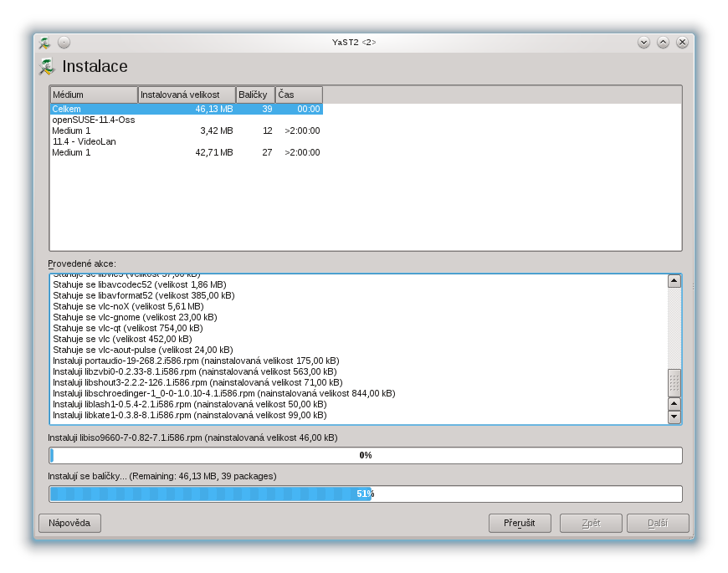Viewport: 728px width, 573px height.
Task: Click log scrollbar lower up arrow
Action: click(x=674, y=404)
